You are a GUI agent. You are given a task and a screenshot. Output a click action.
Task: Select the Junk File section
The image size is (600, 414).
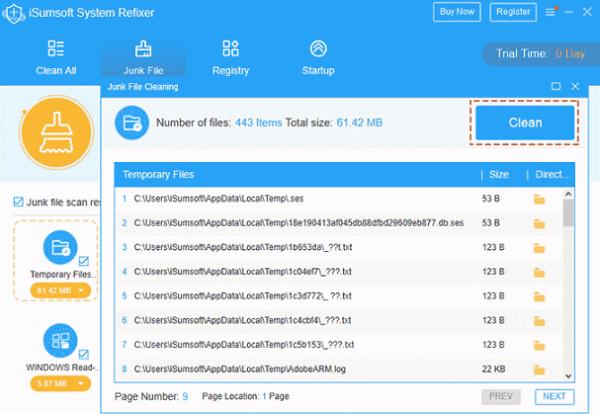click(142, 57)
